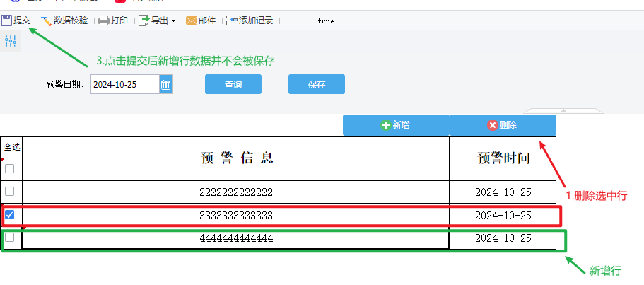
Task: Click the 提交 submit toolbar button
Action: click(16, 21)
